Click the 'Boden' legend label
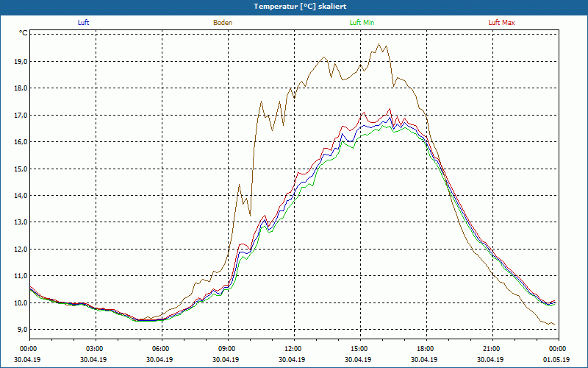Viewport: 588px width, 368px height. pos(223,23)
